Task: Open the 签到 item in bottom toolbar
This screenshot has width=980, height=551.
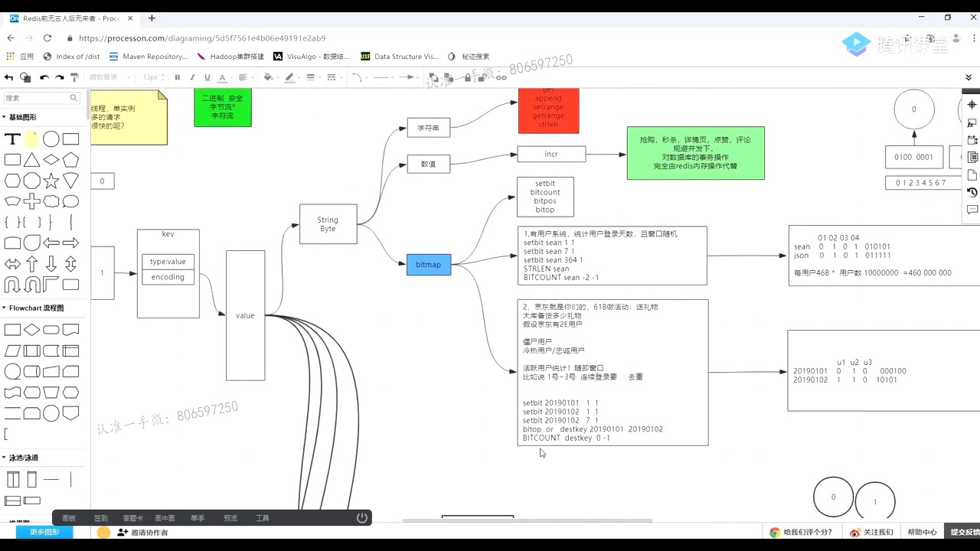Action: 101,518
